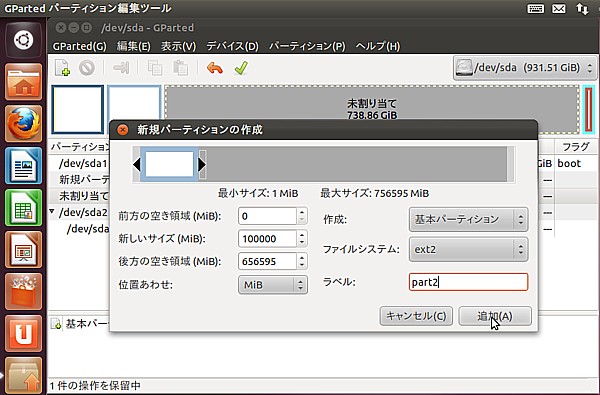600x395 pixels.
Task: Click the resize/move toolbar icon
Action: click(x=121, y=68)
